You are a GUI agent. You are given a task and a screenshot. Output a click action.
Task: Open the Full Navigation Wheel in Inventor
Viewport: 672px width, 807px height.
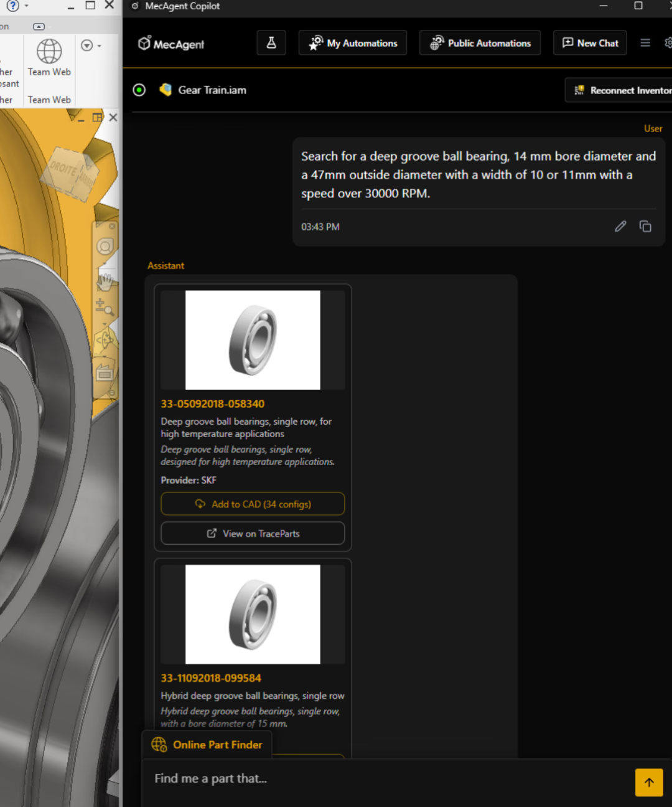[105, 247]
